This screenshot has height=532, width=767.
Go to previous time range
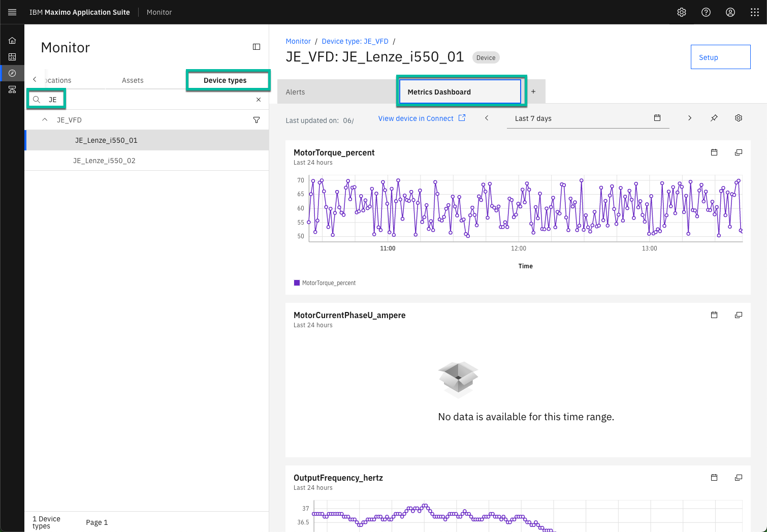pyautogui.click(x=487, y=118)
